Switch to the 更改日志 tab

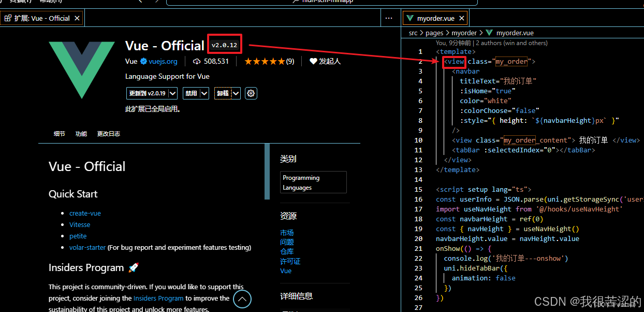coord(109,134)
